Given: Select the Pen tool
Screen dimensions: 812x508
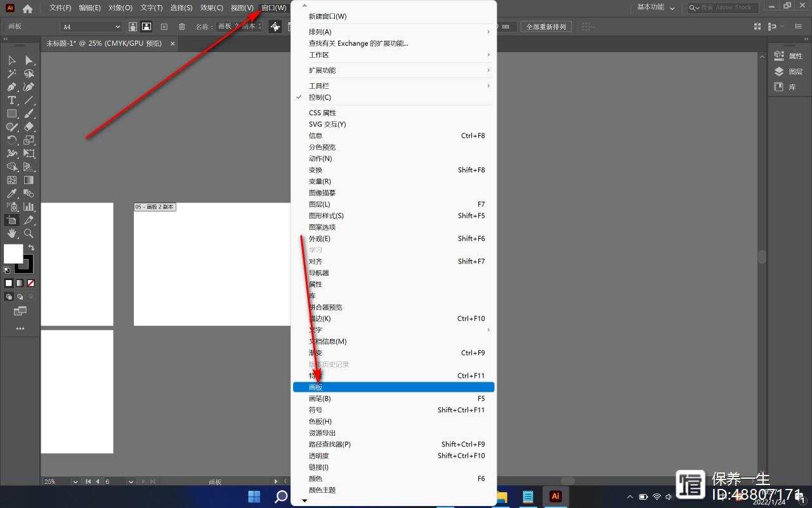Looking at the screenshot, I should point(12,87).
